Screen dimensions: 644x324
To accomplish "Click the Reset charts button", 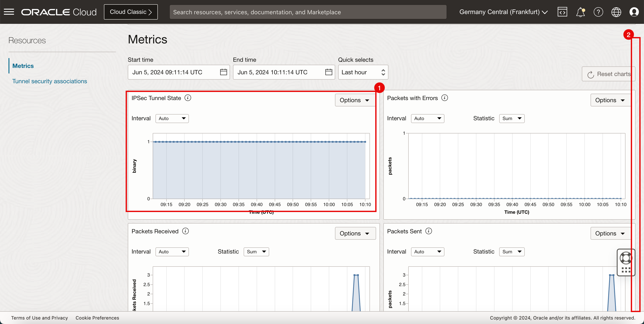I will point(608,74).
